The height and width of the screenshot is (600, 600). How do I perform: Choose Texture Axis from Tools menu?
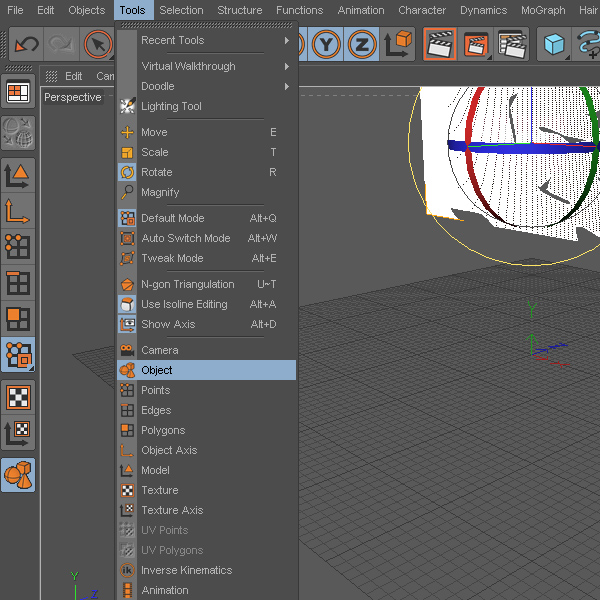point(207,510)
